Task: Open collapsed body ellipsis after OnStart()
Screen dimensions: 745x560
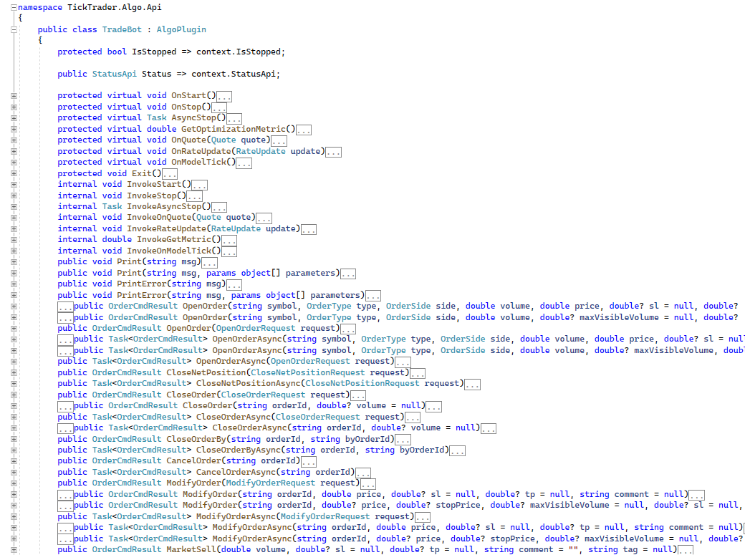Action: point(224,97)
